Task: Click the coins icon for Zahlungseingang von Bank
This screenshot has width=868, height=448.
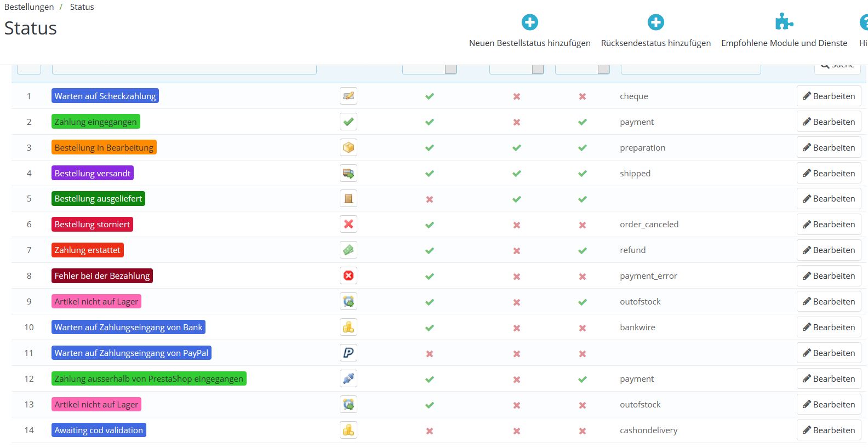Action: tap(349, 327)
